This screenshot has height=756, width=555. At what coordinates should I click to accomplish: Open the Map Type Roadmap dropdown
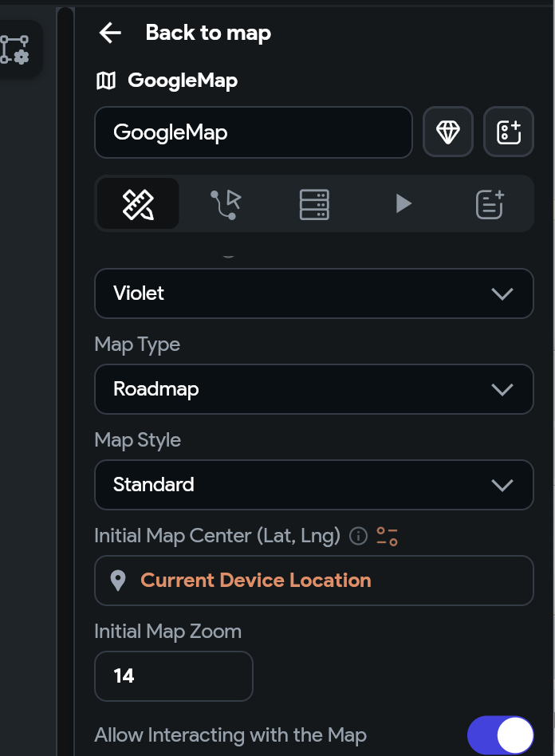314,389
